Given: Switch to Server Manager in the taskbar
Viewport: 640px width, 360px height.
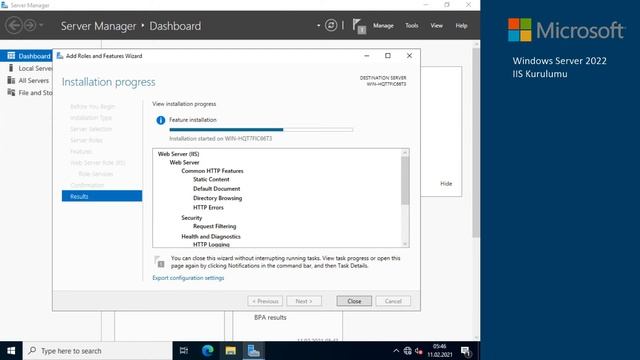Looking at the screenshot, I should [253, 351].
